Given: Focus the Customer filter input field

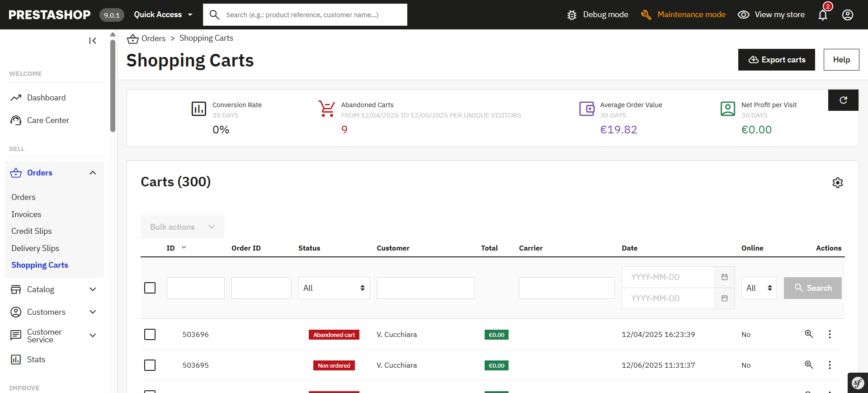Looking at the screenshot, I should [425, 288].
